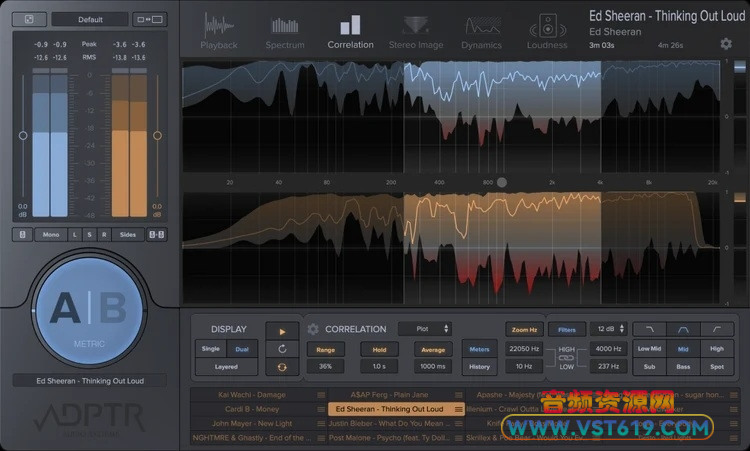Toggle the window size switch icon
Image resolution: width=750 pixels, height=451 pixels.
[x=150, y=19]
